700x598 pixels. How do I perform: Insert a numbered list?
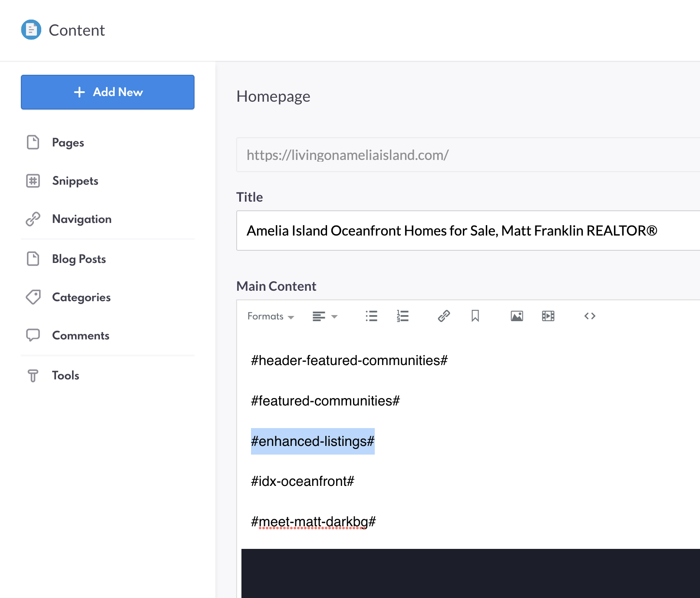(x=403, y=316)
